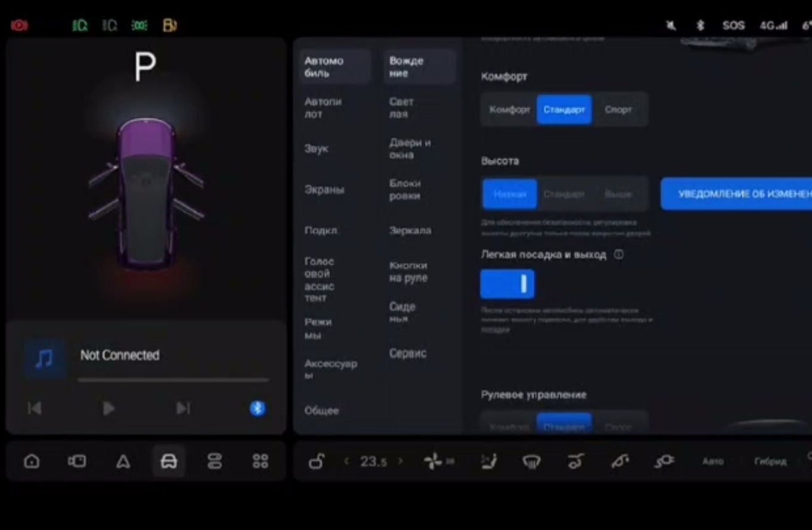
Task: Select the Двери и окна submenu
Action: [x=410, y=148]
